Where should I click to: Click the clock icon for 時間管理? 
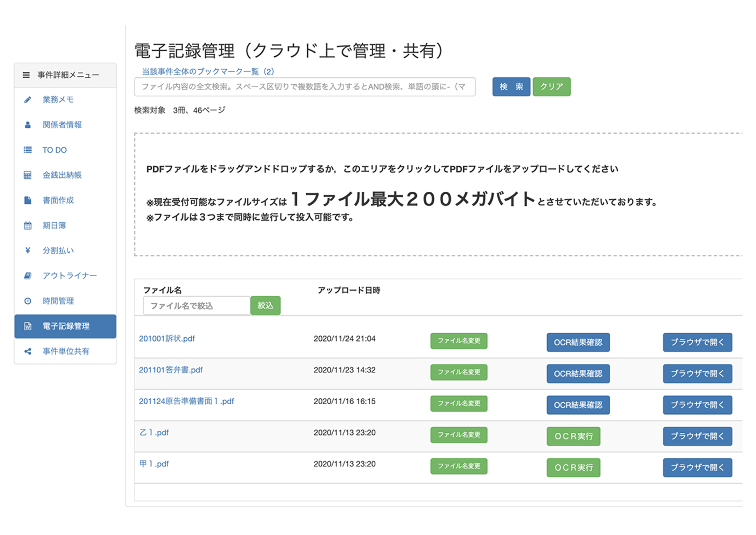click(x=28, y=301)
